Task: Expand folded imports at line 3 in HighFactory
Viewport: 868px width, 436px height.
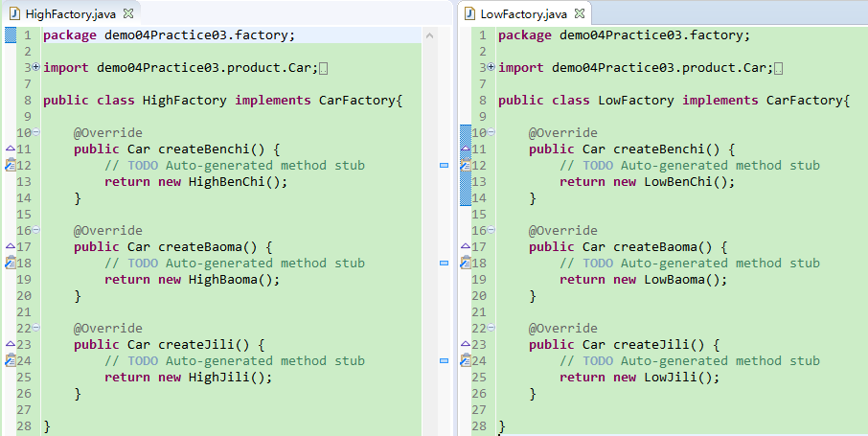Action: 36,68
